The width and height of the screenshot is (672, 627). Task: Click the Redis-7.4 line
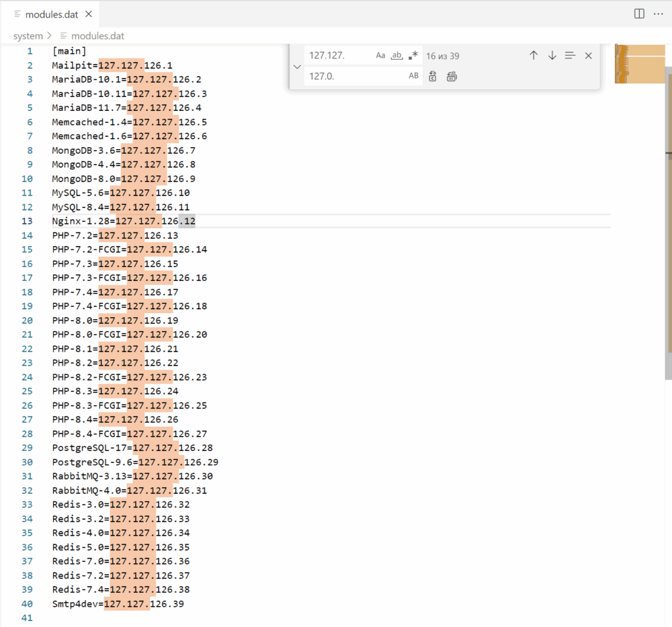coord(121,590)
